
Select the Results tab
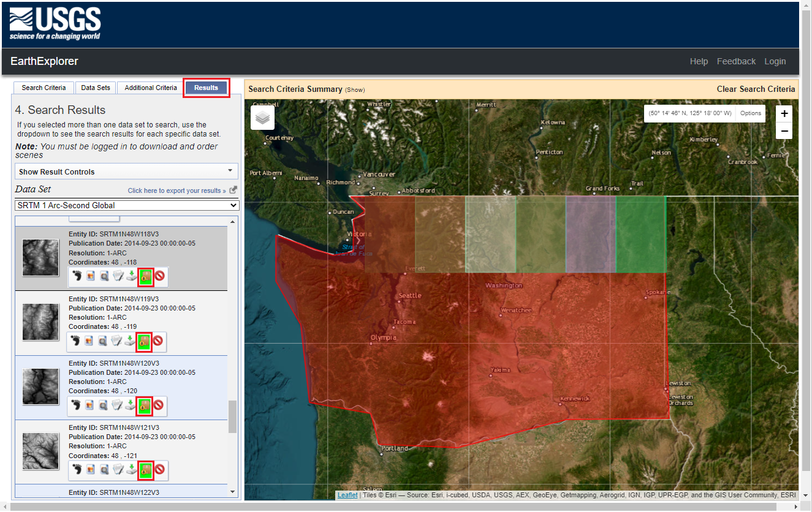(206, 88)
